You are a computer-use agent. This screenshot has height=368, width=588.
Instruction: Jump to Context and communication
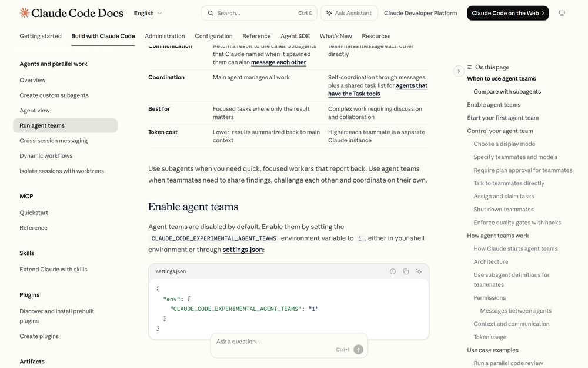(511, 324)
